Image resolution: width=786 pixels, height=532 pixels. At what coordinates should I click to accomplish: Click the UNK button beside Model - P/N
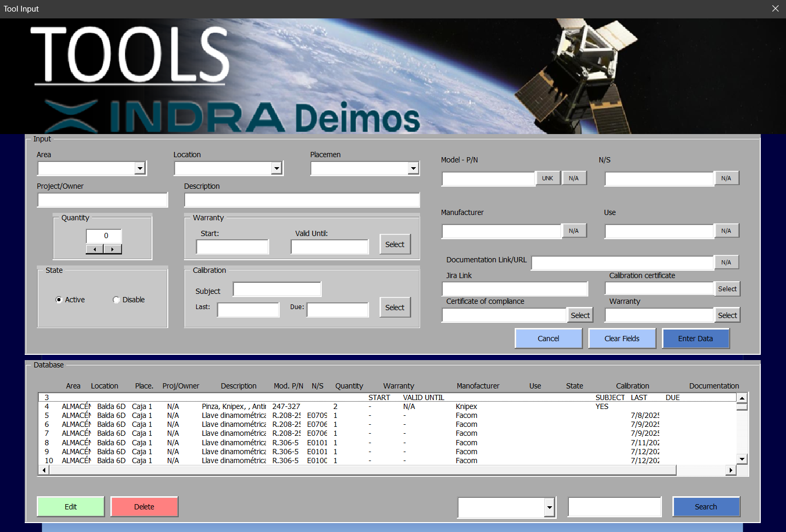coord(547,178)
